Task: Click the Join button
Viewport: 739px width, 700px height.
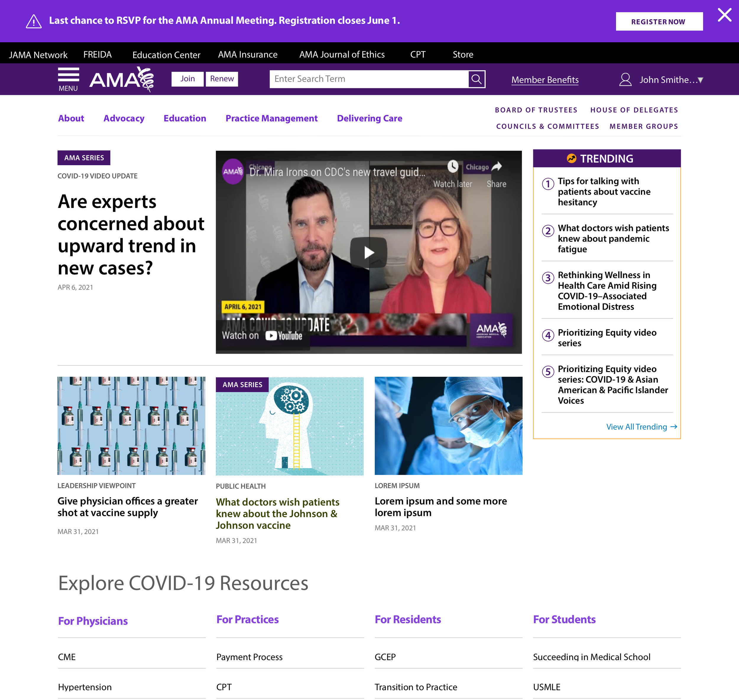Action: 187,79
